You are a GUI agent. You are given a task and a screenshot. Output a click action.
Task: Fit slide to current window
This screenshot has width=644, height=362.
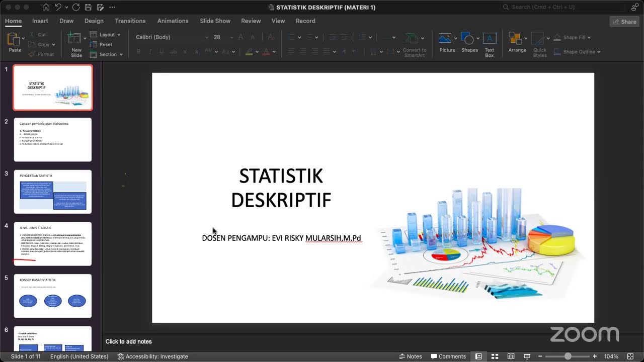coord(630,356)
